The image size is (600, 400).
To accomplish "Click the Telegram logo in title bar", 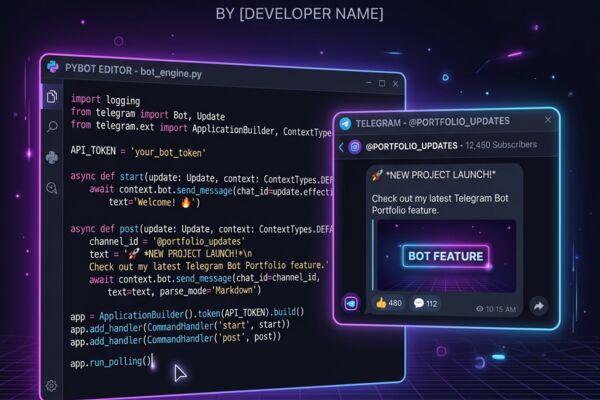I will point(346,124).
